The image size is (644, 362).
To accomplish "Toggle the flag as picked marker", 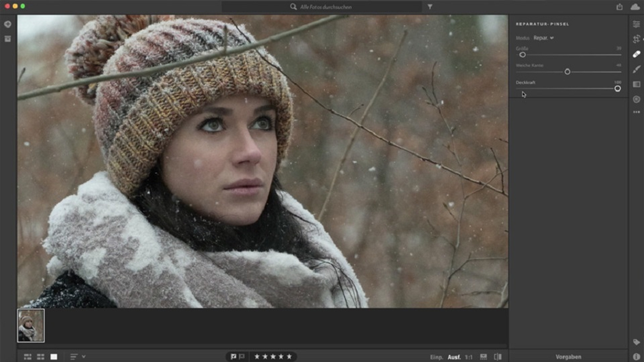I will tap(233, 357).
